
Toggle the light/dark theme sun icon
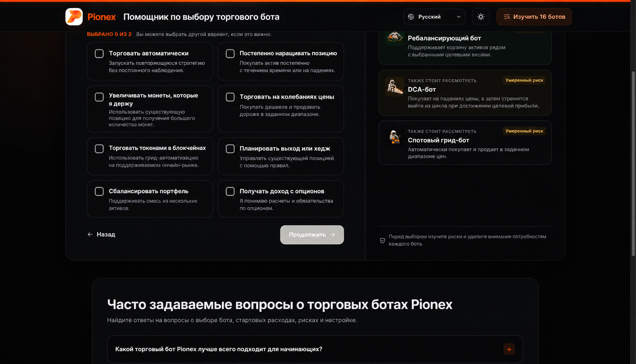click(x=481, y=17)
